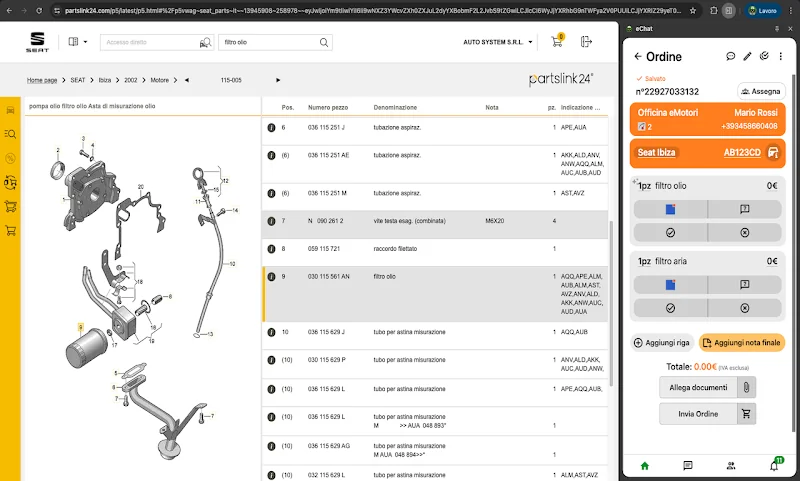
Task: Click the Assegna button
Action: (761, 91)
